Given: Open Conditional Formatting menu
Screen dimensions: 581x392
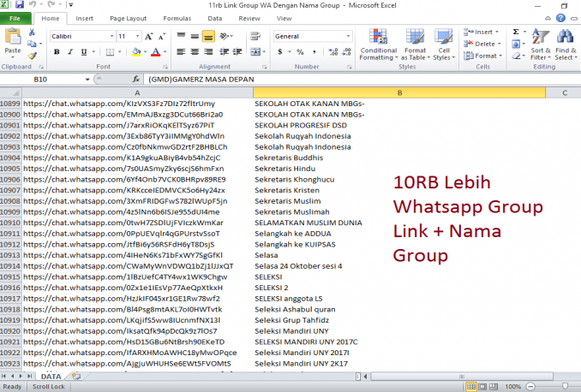Looking at the screenshot, I should (378, 45).
